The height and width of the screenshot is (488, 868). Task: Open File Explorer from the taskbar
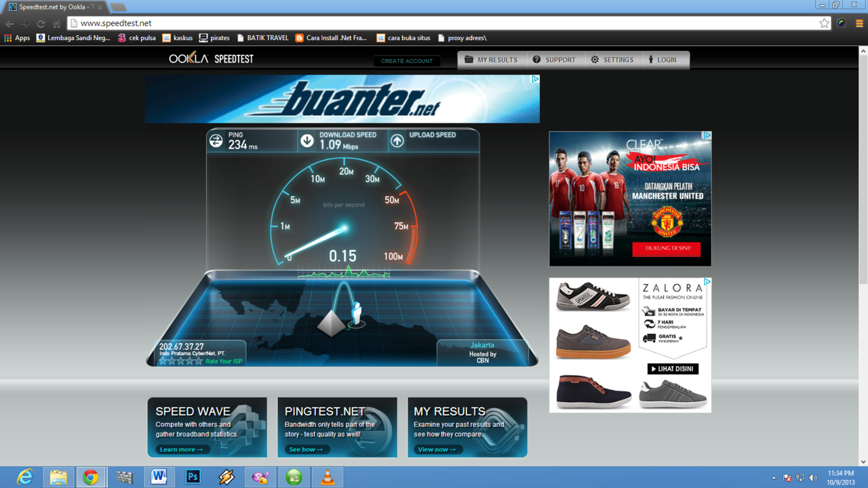click(x=58, y=477)
